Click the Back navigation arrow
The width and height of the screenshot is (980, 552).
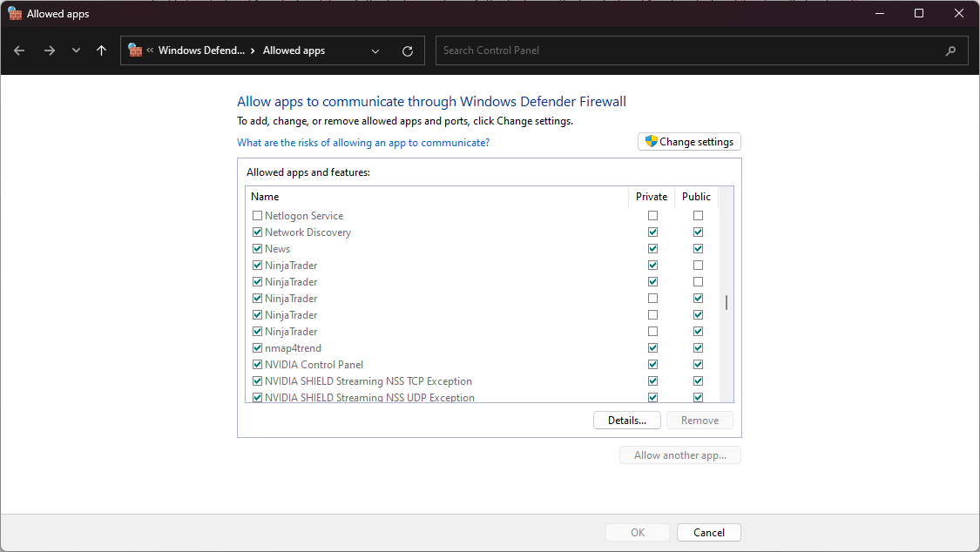coord(19,50)
